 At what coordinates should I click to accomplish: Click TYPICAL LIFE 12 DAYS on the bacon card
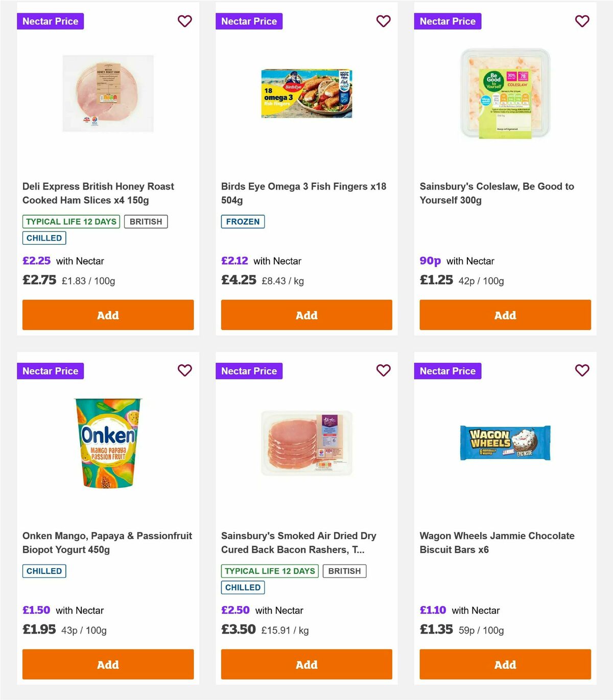click(x=269, y=571)
